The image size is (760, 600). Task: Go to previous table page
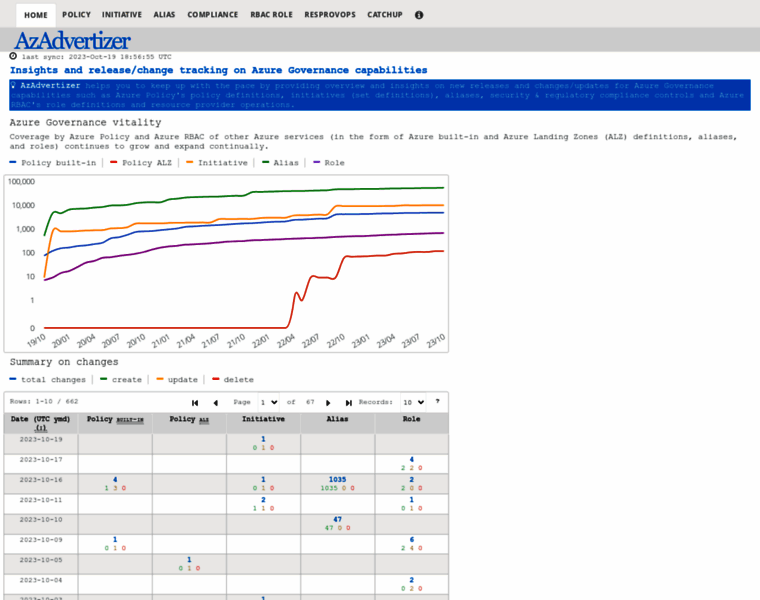[216, 403]
